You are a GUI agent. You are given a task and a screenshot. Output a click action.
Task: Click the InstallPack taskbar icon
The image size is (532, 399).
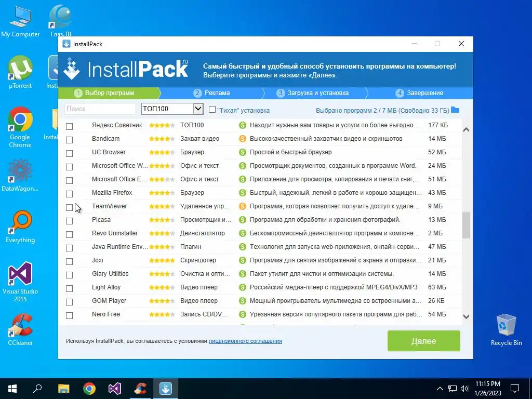[166, 389]
